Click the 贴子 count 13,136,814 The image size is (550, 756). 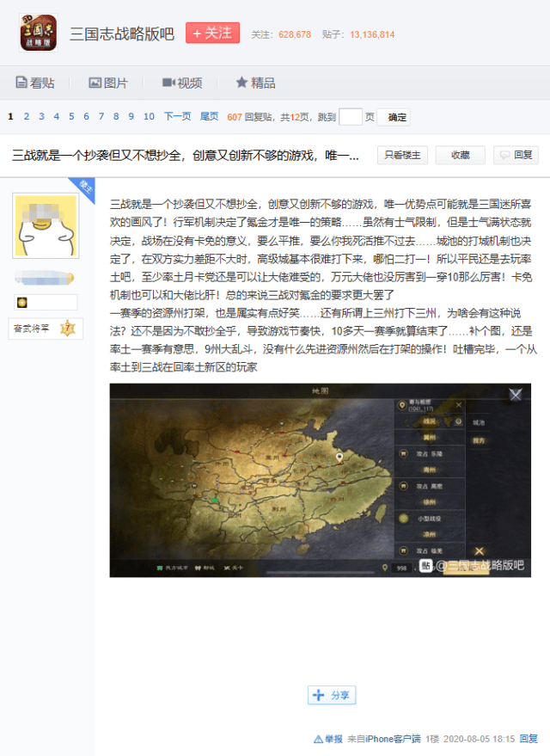point(372,34)
